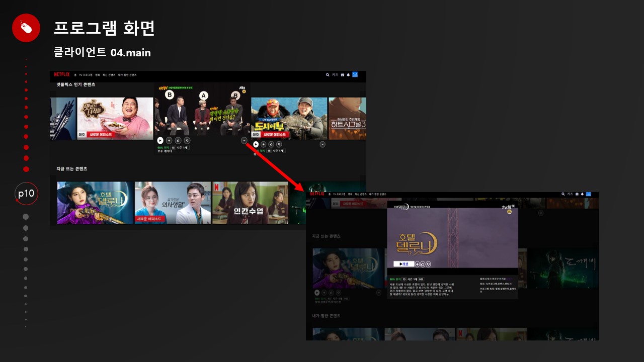The image size is (644, 362).
Task: Click the 내가 찜한 콘텐츠 row heading
Action: (327, 316)
